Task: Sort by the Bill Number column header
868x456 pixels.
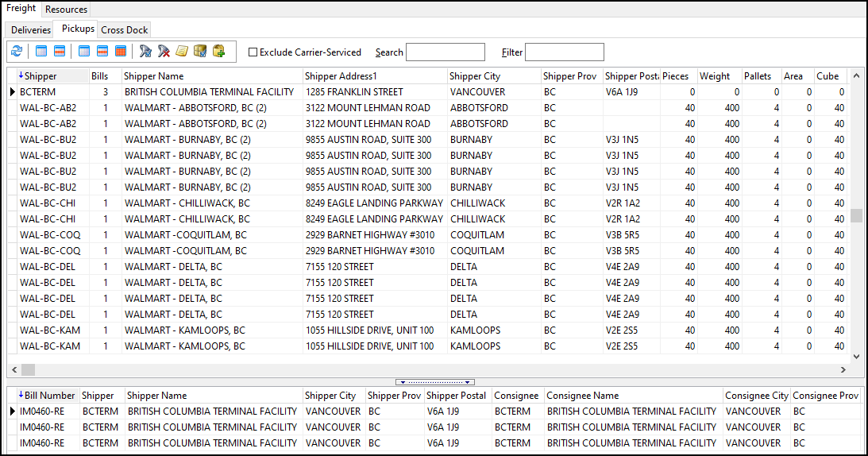Action: [x=49, y=395]
